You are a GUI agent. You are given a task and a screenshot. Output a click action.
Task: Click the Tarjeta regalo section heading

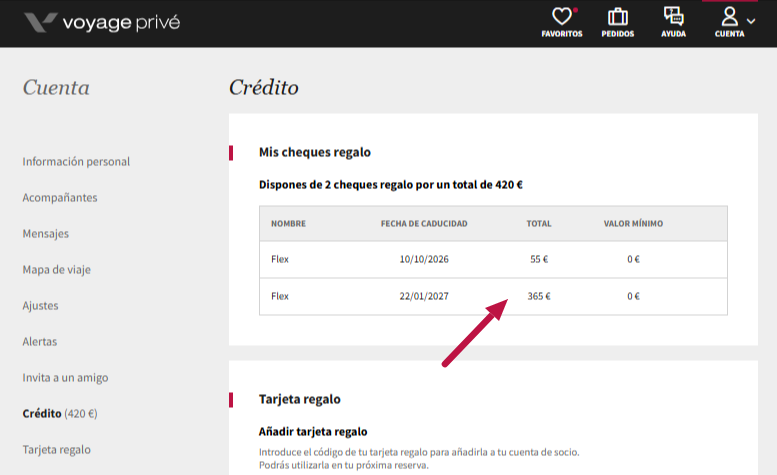(299, 399)
